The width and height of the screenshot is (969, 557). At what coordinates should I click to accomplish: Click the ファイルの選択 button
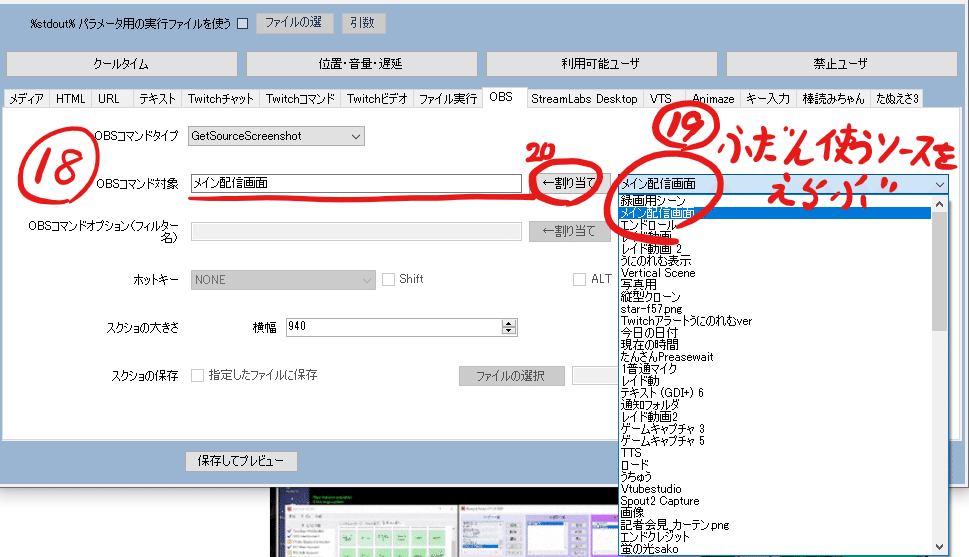511,376
